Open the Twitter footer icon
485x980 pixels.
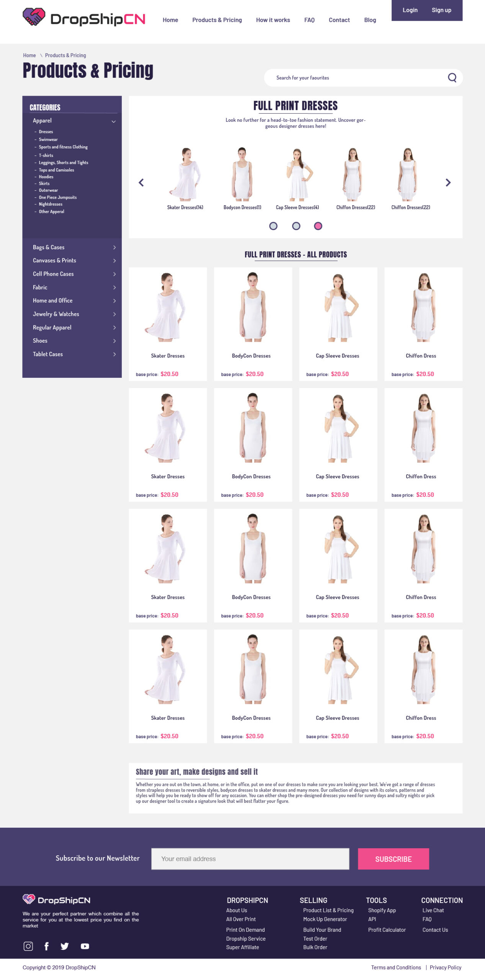click(65, 946)
